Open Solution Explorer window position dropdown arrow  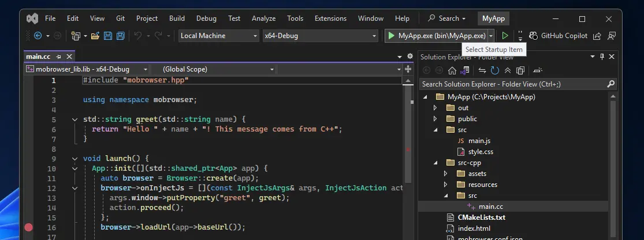593,57
